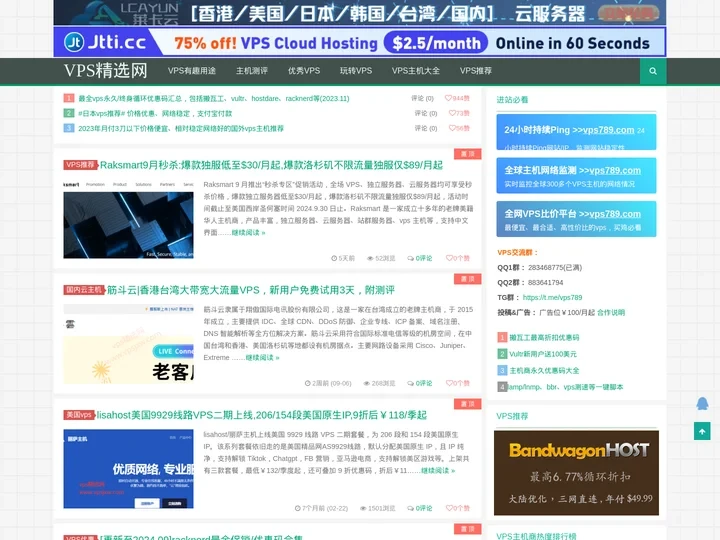Open 全网VPS比价平台 vps789.com card
This screenshot has width=720, height=540.
(x=576, y=219)
